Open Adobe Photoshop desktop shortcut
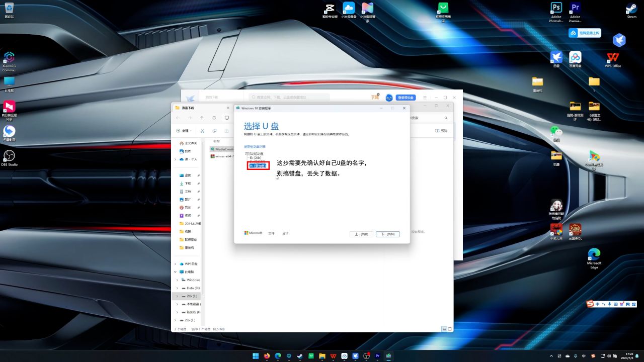 tap(556, 13)
